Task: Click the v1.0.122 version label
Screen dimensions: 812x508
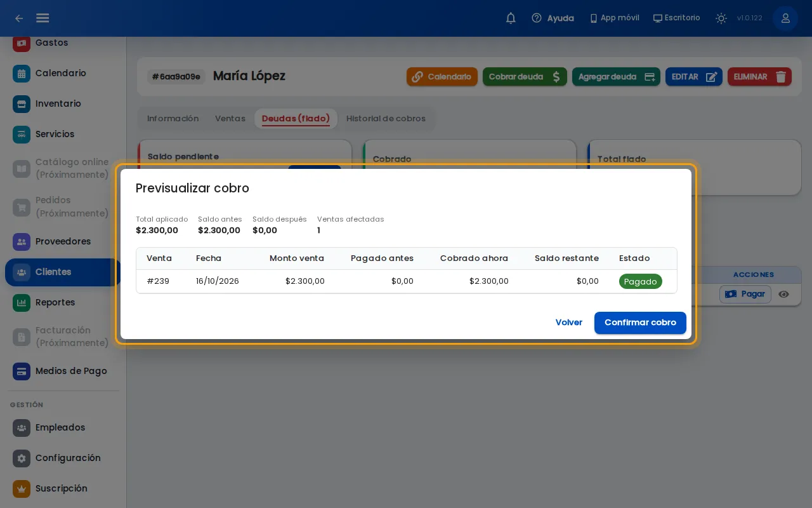Action: 750,18
